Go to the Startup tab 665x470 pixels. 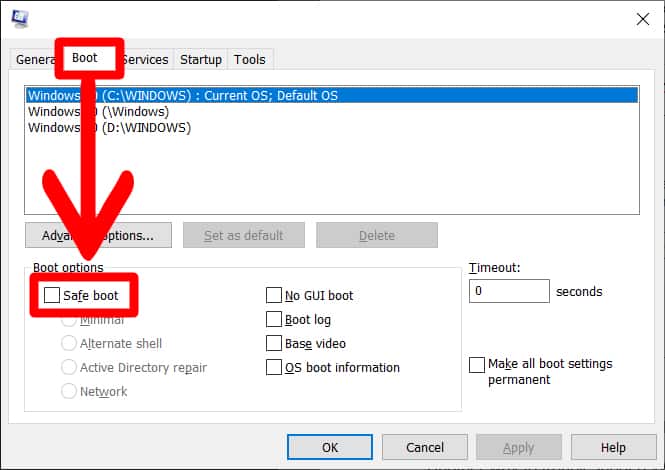tap(200, 60)
